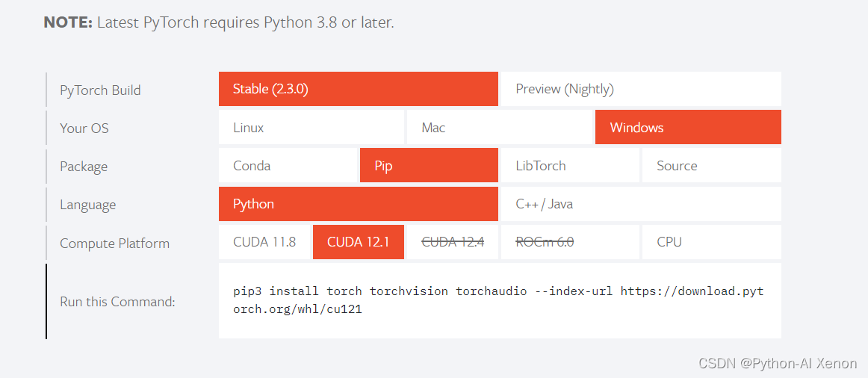Pick Conda as the package
The image size is (868, 378).
pyautogui.click(x=288, y=166)
